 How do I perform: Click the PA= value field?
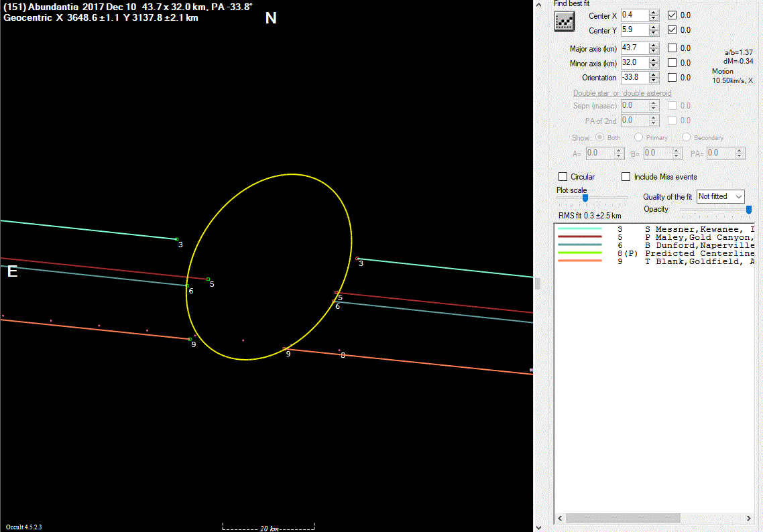pos(720,153)
